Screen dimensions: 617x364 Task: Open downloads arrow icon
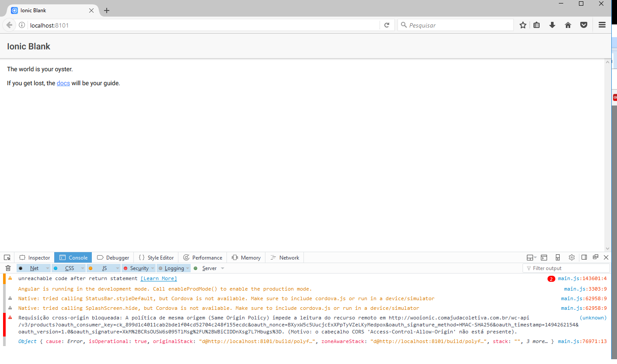(x=552, y=25)
